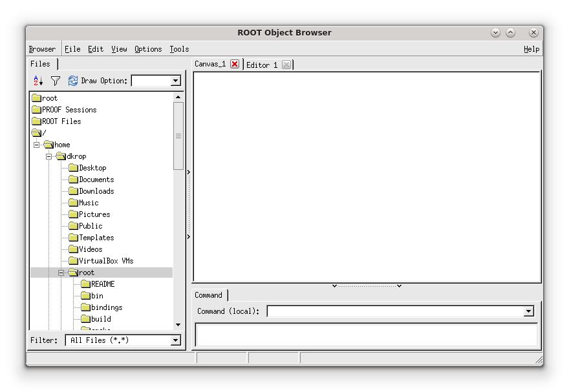This screenshot has height=392, width=569.
Task: Click the Music folder icon
Action: coord(74,203)
